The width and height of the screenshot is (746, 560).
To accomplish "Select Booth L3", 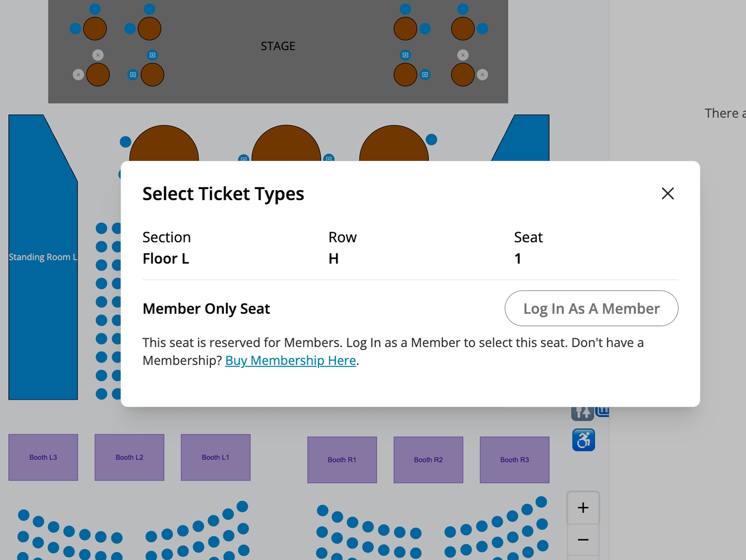I will click(x=43, y=457).
